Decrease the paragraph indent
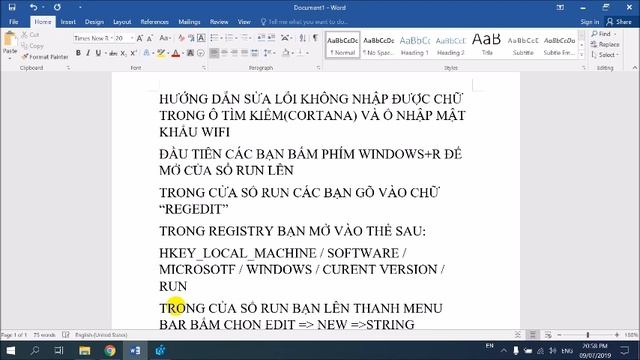The height and width of the screenshot is (360, 640). click(261, 38)
